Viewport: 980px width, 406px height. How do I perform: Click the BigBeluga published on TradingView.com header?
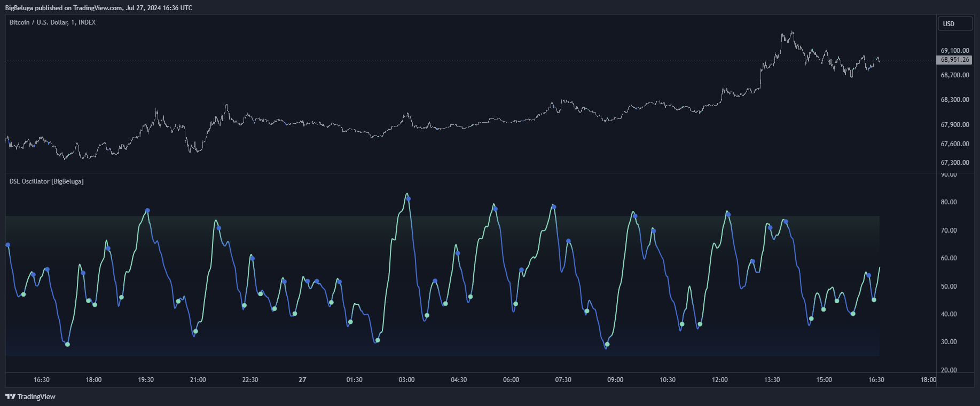(99, 8)
